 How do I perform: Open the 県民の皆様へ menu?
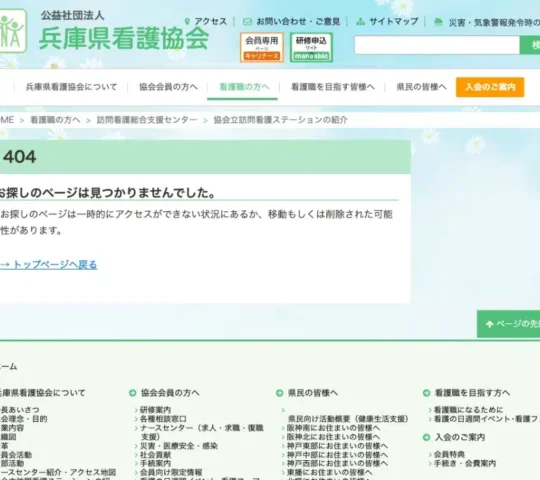[421, 87]
